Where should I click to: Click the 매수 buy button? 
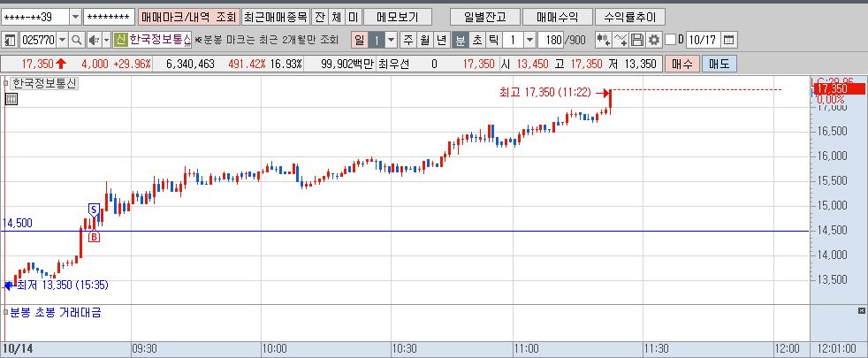682,64
